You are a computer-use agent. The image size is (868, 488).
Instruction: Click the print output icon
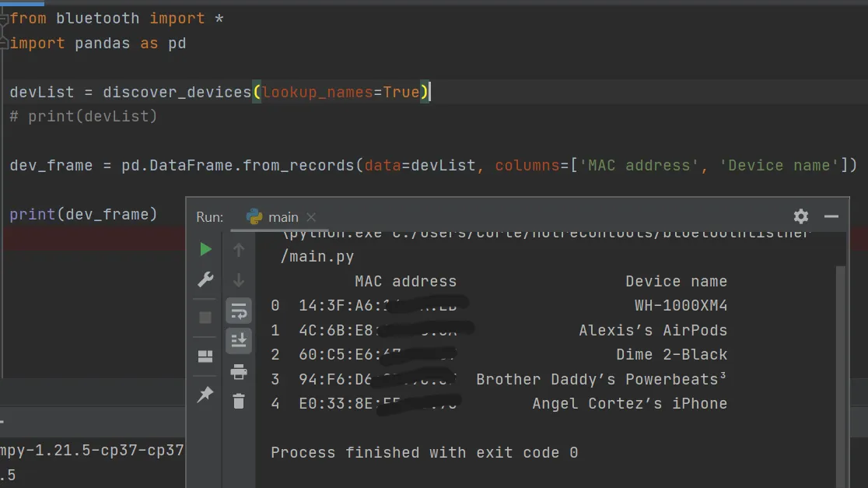pyautogui.click(x=239, y=371)
